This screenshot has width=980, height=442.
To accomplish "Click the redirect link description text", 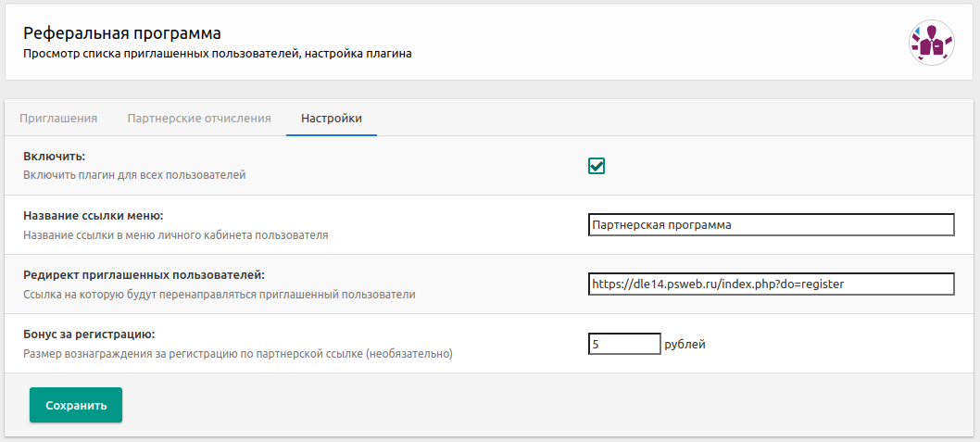I will tap(219, 295).
